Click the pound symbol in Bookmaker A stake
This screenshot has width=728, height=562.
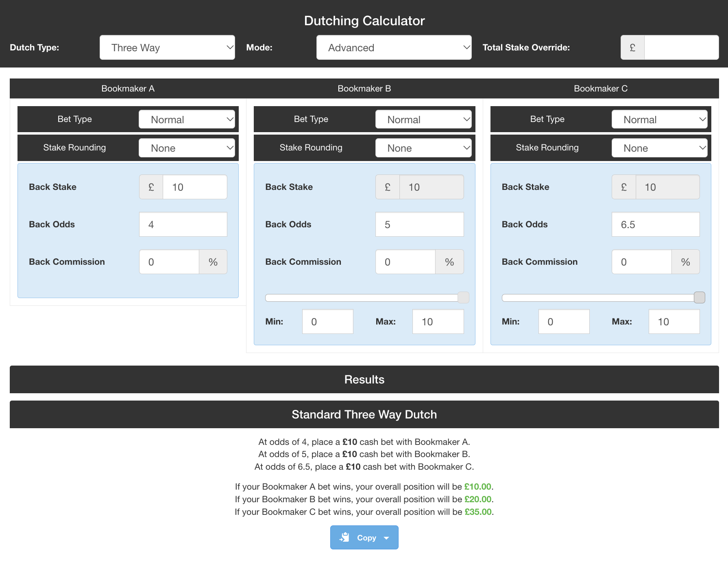click(x=151, y=187)
